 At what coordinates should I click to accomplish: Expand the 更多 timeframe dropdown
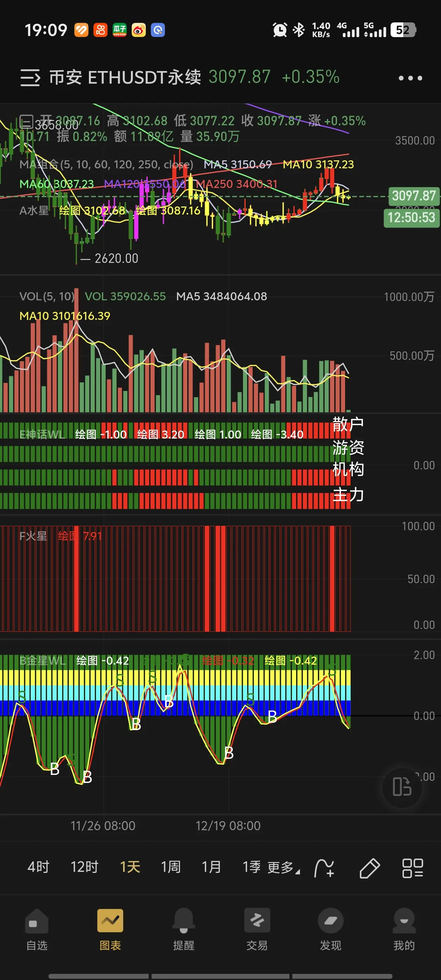coord(284,868)
